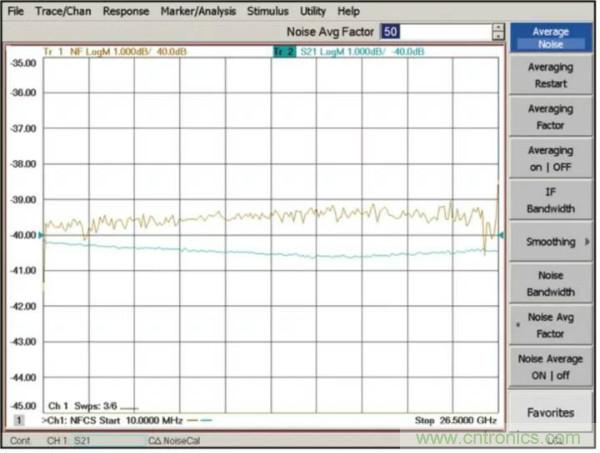This screenshot has height=453, width=600.
Task: Open the File menu
Action: point(16,11)
